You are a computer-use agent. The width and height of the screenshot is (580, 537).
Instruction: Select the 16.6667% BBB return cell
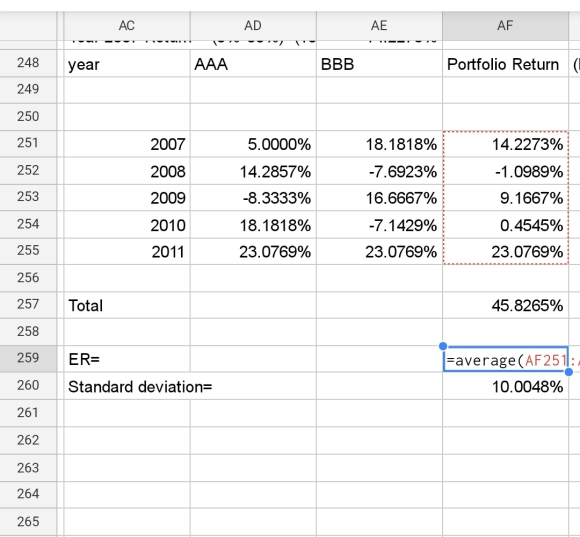click(379, 198)
